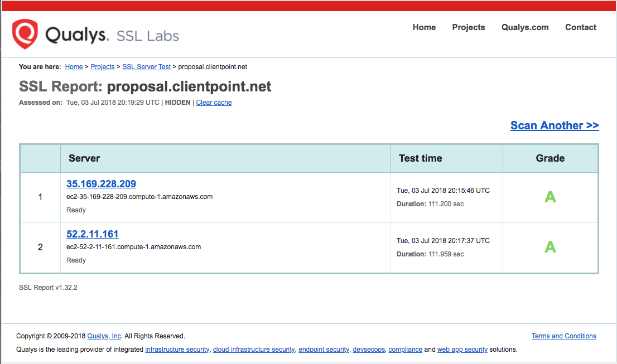Open the devsecops footer link
Viewport: 617px width, 364px height.
tap(369, 350)
